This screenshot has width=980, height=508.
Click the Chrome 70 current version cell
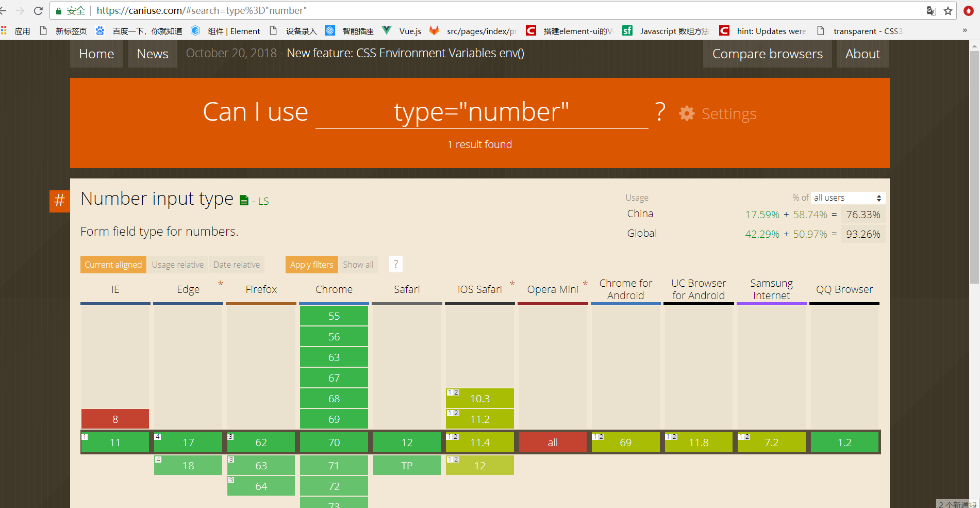tap(334, 442)
